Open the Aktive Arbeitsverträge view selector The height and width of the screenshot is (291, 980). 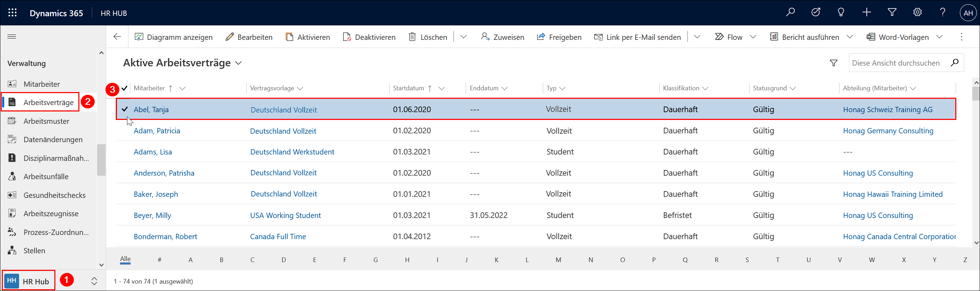pyautogui.click(x=182, y=63)
